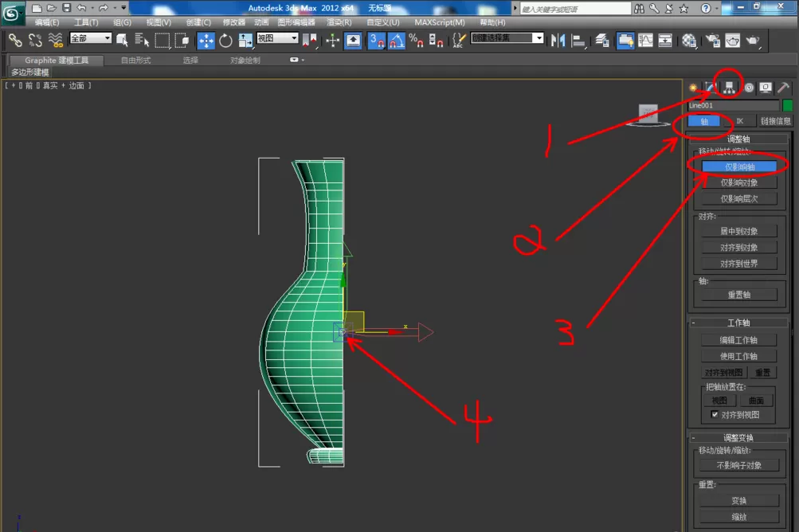799x532 pixels.
Task: Toggle the 3D Snaps button
Action: coord(377,41)
